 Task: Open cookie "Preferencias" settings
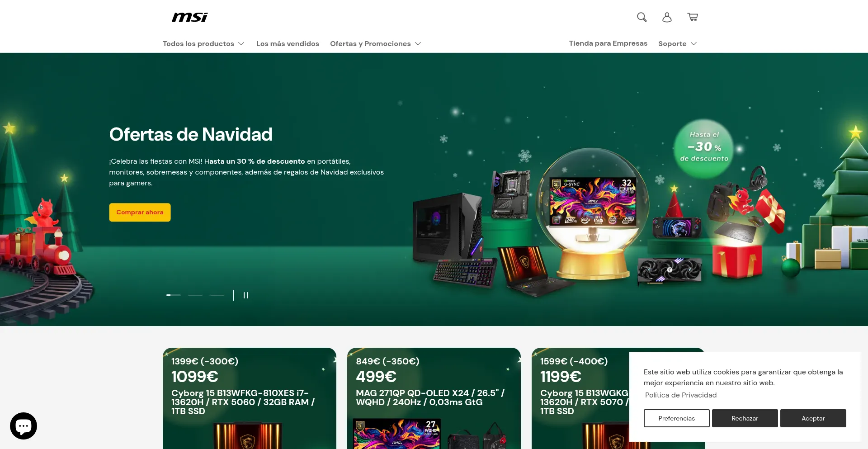[676, 418]
